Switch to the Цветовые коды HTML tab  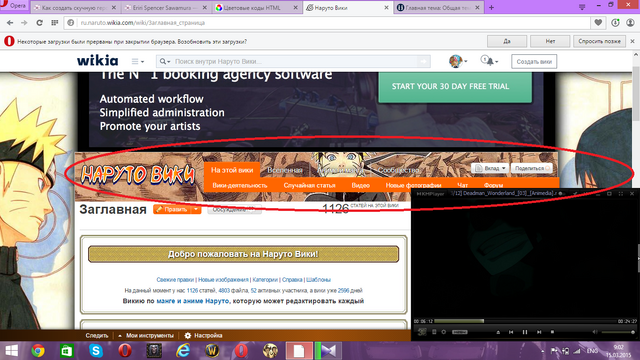coord(254,8)
